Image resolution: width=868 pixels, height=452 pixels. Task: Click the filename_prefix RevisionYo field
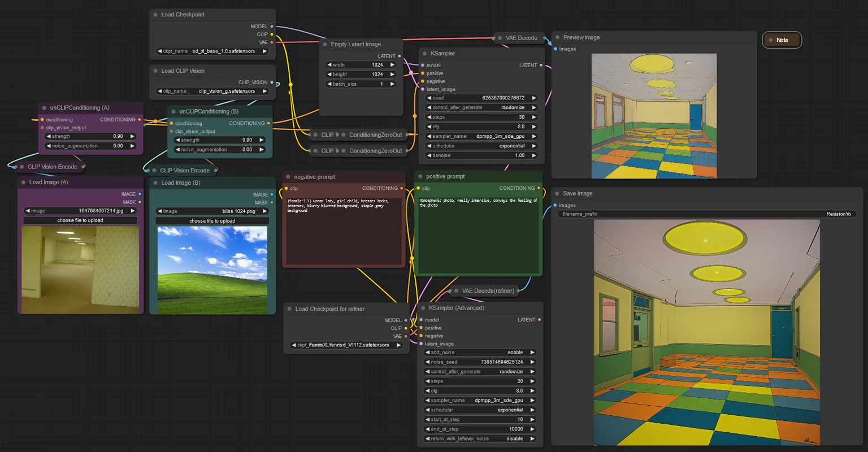tap(707, 214)
